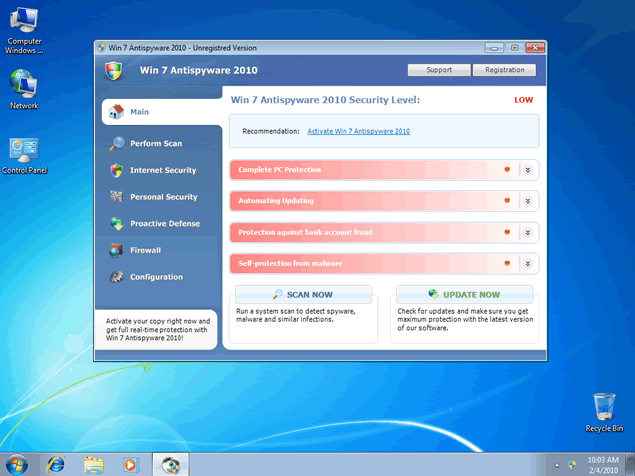Click the shield logo in app header
This screenshot has height=476, width=635.
tap(114, 70)
